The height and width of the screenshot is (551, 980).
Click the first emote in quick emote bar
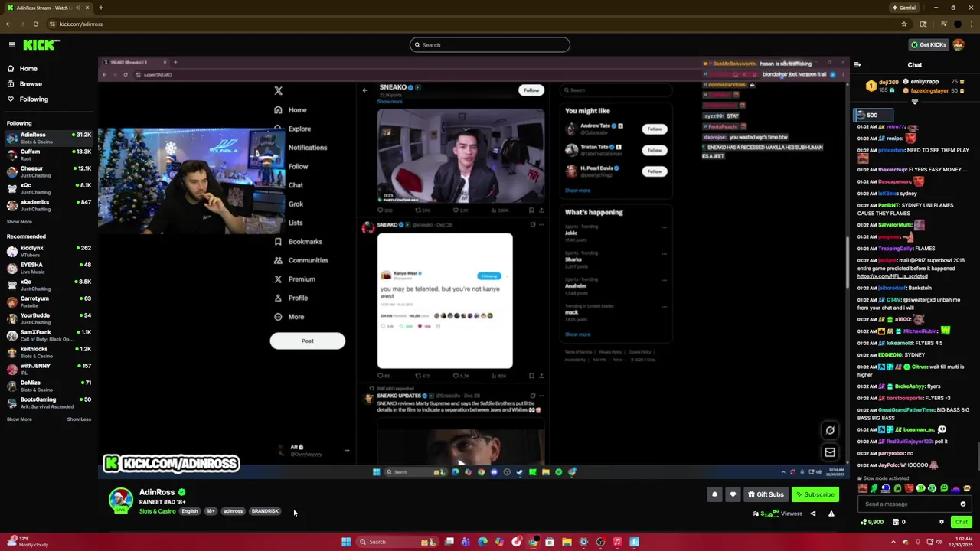coord(864,488)
